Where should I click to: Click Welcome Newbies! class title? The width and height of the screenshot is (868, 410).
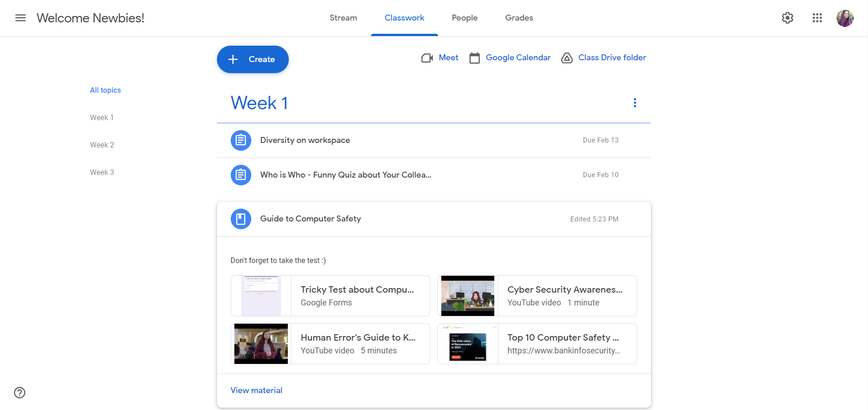click(x=90, y=18)
